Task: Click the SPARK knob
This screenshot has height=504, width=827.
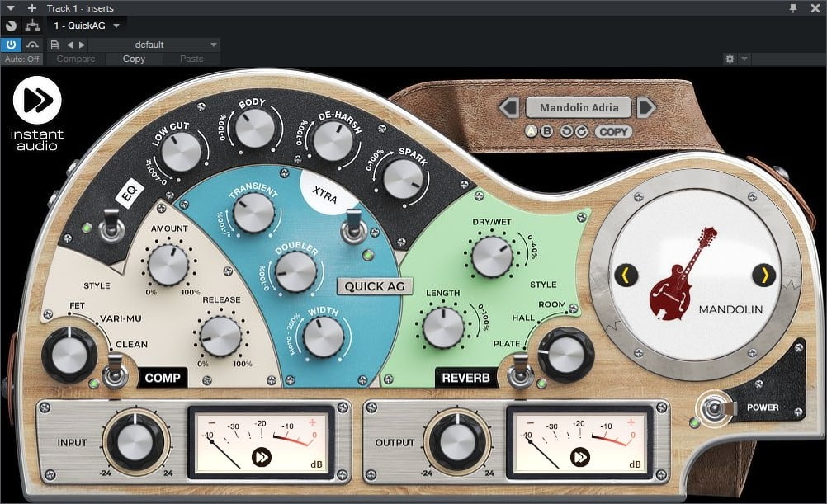Action: pos(403,179)
